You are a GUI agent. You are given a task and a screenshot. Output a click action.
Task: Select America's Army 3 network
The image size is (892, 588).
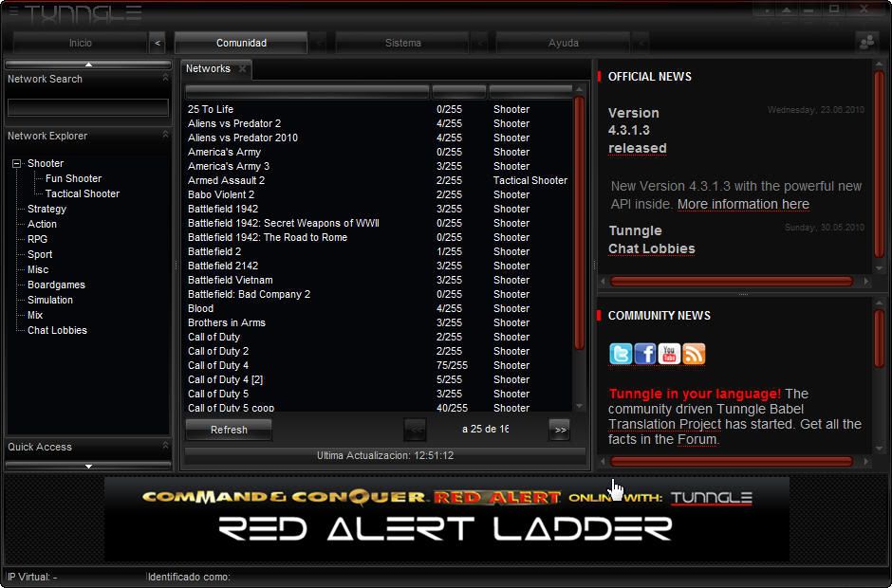click(x=379, y=166)
